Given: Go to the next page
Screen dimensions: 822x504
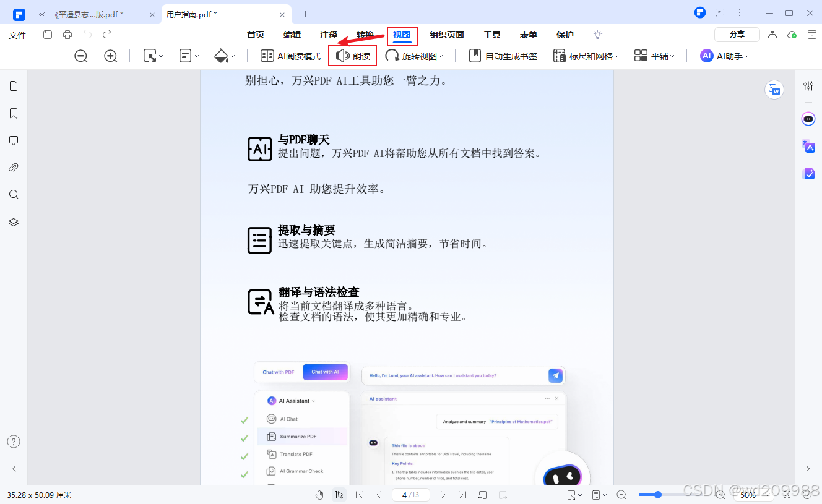Looking at the screenshot, I should click(x=443, y=495).
